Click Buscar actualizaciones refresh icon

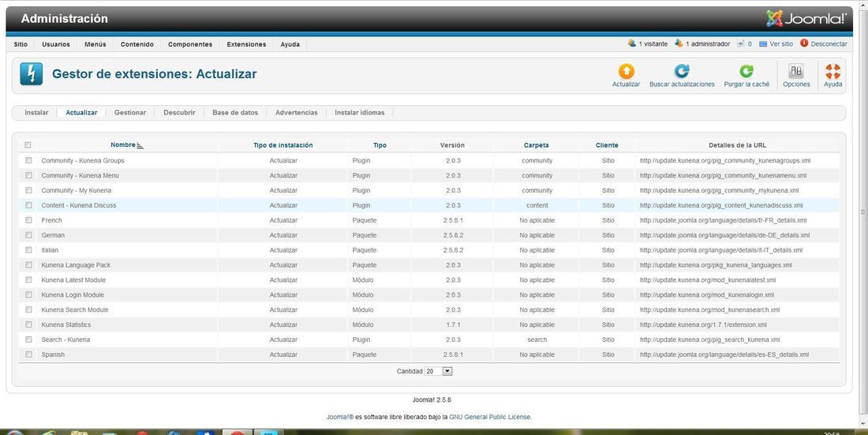682,71
